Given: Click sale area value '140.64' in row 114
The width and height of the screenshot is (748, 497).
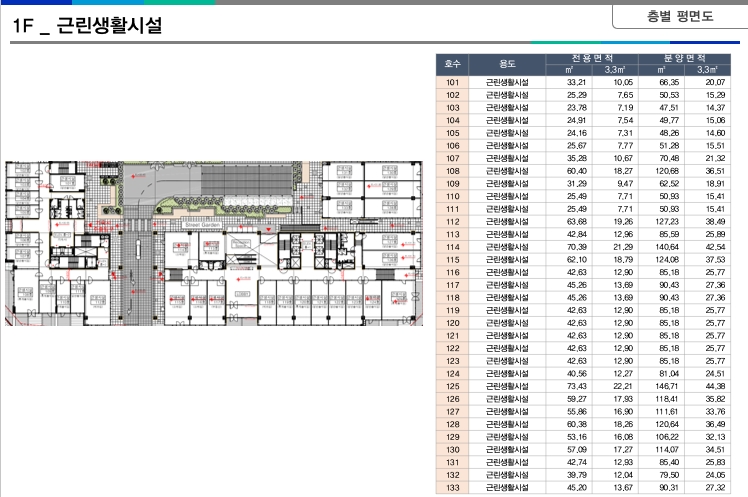Looking at the screenshot, I should pos(667,247).
